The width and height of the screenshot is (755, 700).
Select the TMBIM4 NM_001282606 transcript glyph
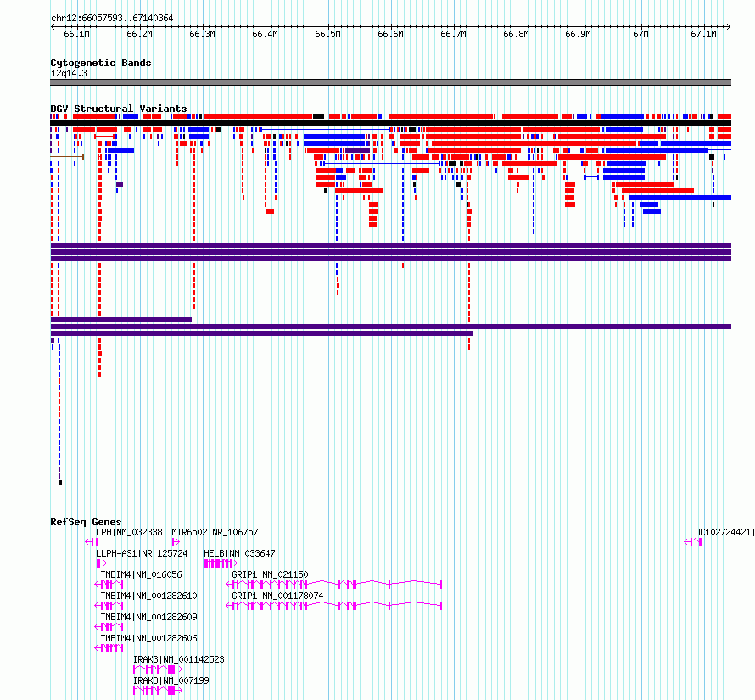tap(109, 648)
